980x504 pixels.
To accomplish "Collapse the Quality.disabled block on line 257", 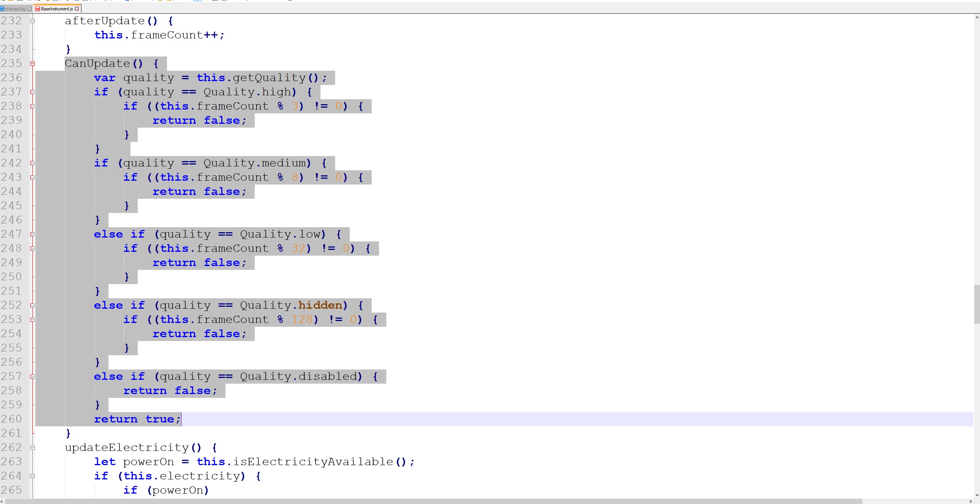I will tap(33, 377).
